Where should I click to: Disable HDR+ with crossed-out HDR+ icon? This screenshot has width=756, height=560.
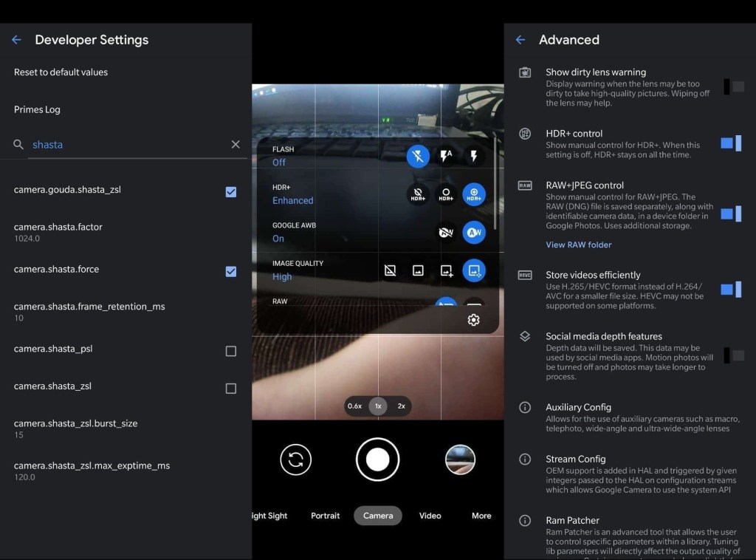418,194
